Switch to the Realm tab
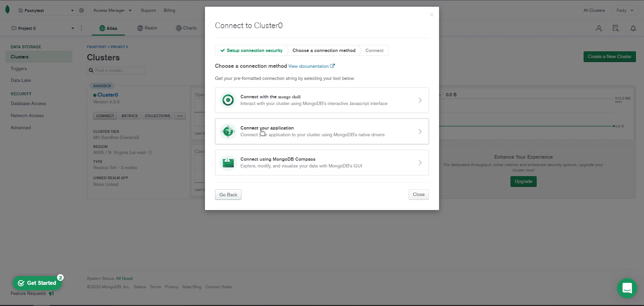644x306 pixels. click(x=147, y=28)
